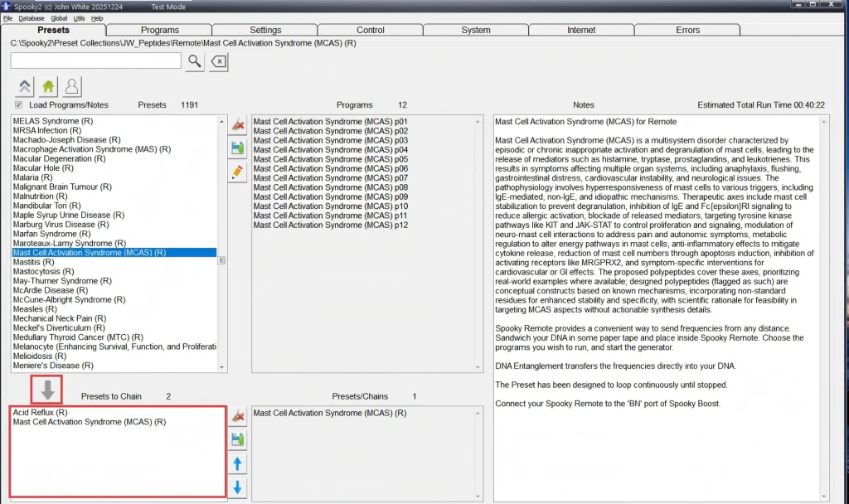Move chain item down with the blue down arrow
Image resolution: width=849 pixels, height=504 pixels.
[237, 487]
